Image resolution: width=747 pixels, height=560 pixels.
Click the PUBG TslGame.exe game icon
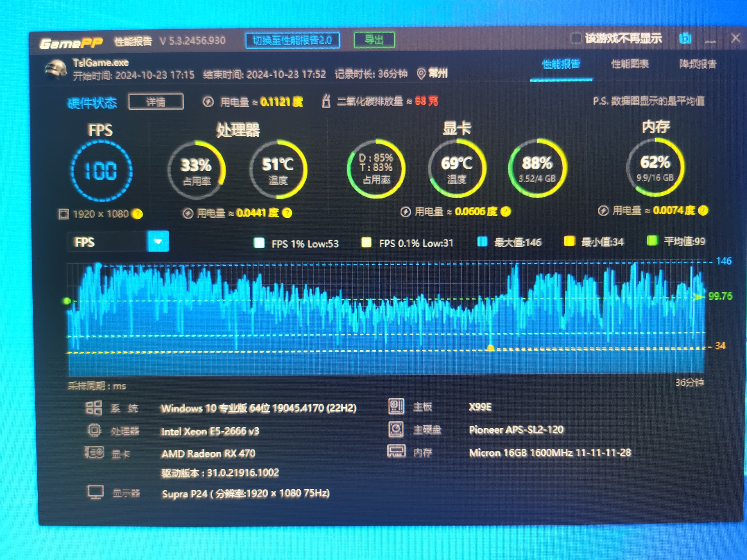coord(56,69)
